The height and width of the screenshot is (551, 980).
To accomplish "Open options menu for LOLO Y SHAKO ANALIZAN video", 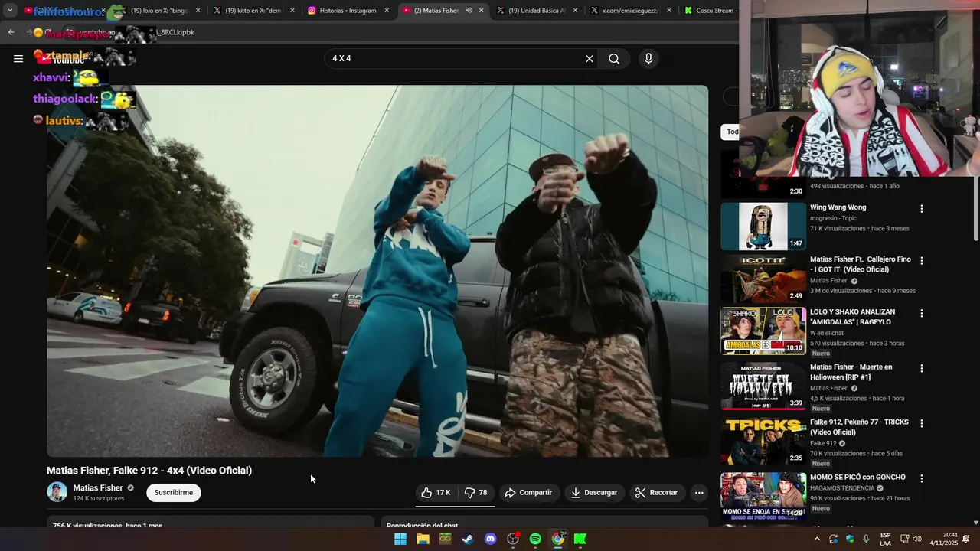I will click(x=922, y=314).
